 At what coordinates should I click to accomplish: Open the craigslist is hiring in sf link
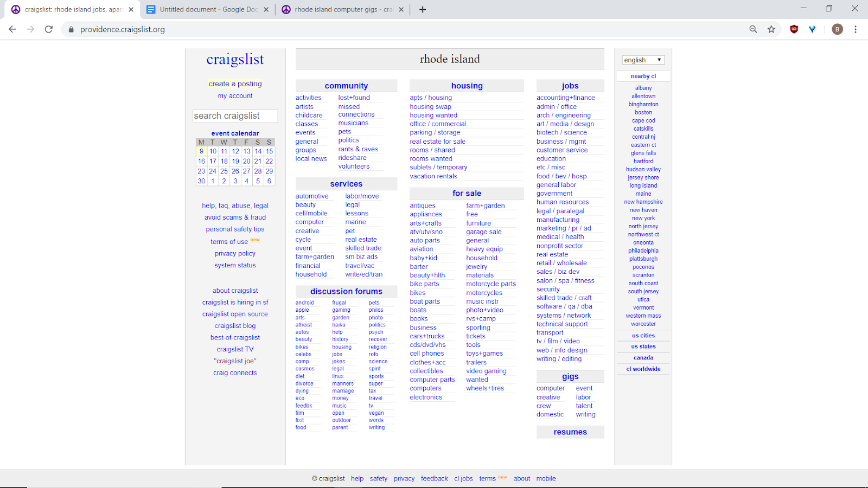pos(235,303)
